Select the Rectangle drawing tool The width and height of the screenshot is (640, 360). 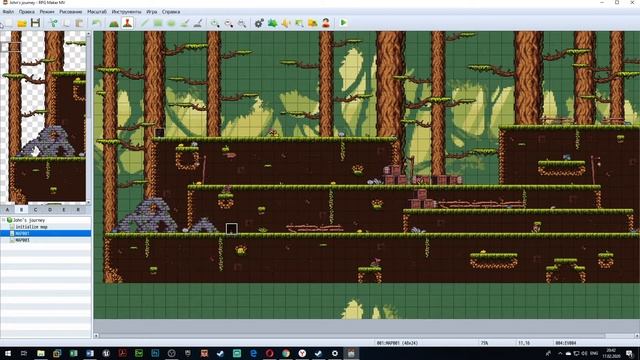pos(158,23)
